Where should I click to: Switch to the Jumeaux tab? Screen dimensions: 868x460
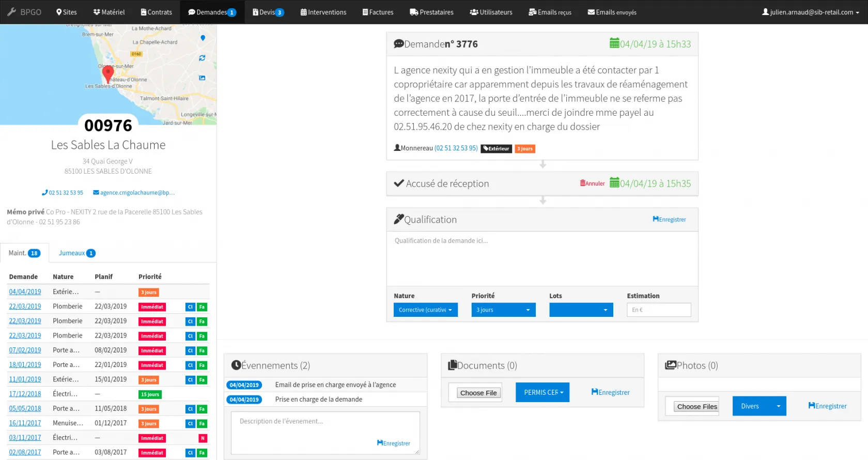coord(76,253)
